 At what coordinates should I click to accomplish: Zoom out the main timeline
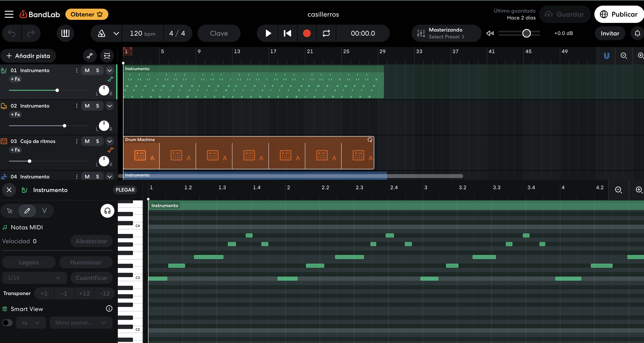(x=623, y=56)
